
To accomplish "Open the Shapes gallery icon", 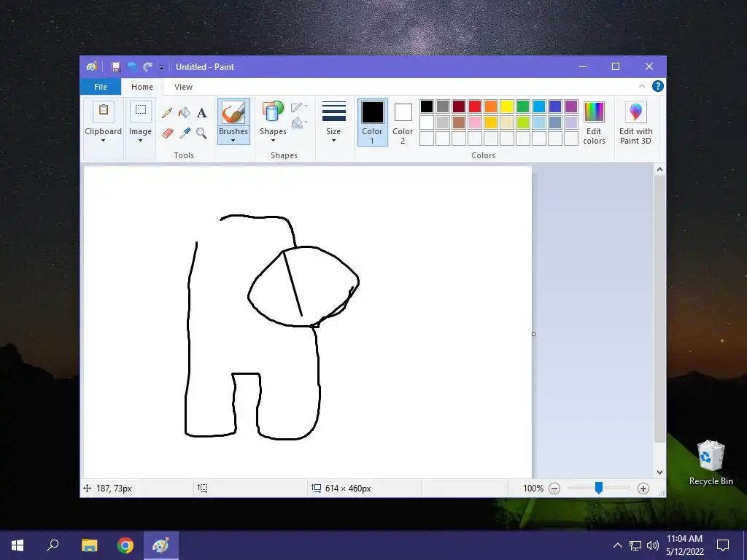I will (x=273, y=113).
